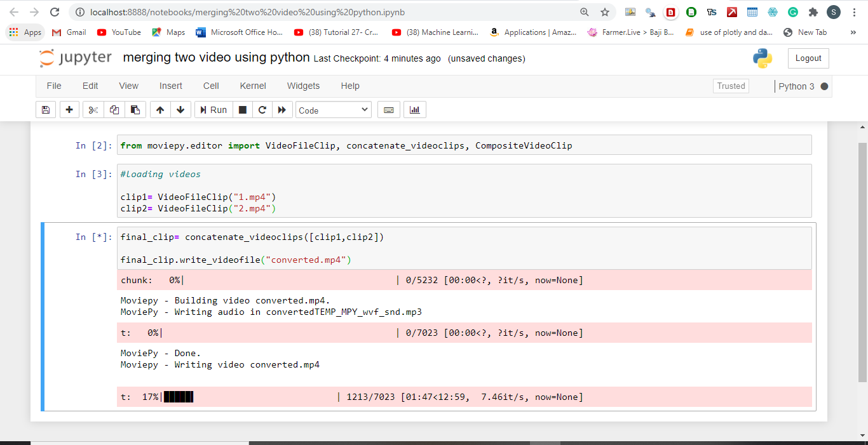This screenshot has width=868, height=445.
Task: Save the notebook checkpoint
Action: (45, 109)
